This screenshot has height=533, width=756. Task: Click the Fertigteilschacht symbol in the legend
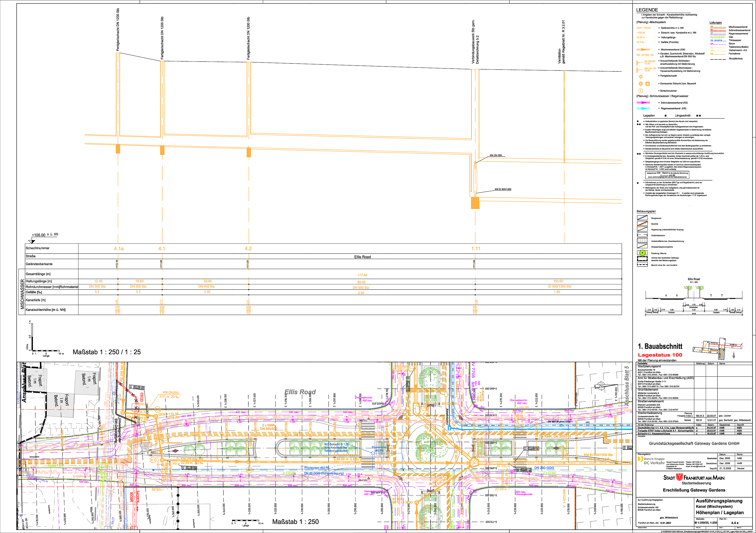tap(640, 76)
